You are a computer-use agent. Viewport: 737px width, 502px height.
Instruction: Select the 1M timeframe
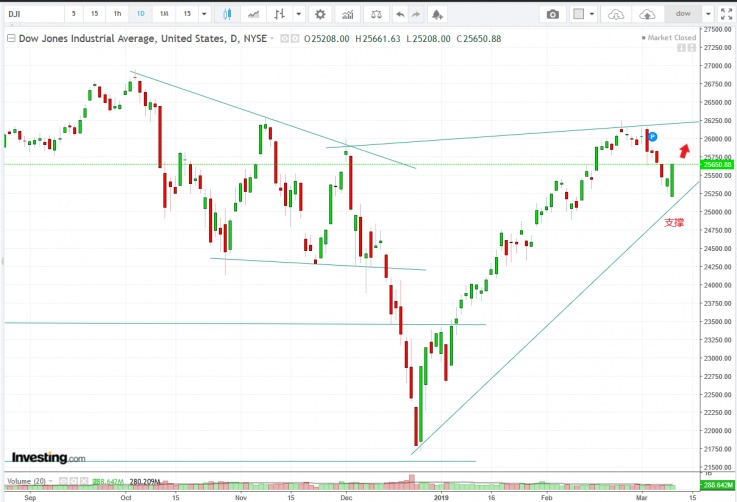(x=164, y=14)
